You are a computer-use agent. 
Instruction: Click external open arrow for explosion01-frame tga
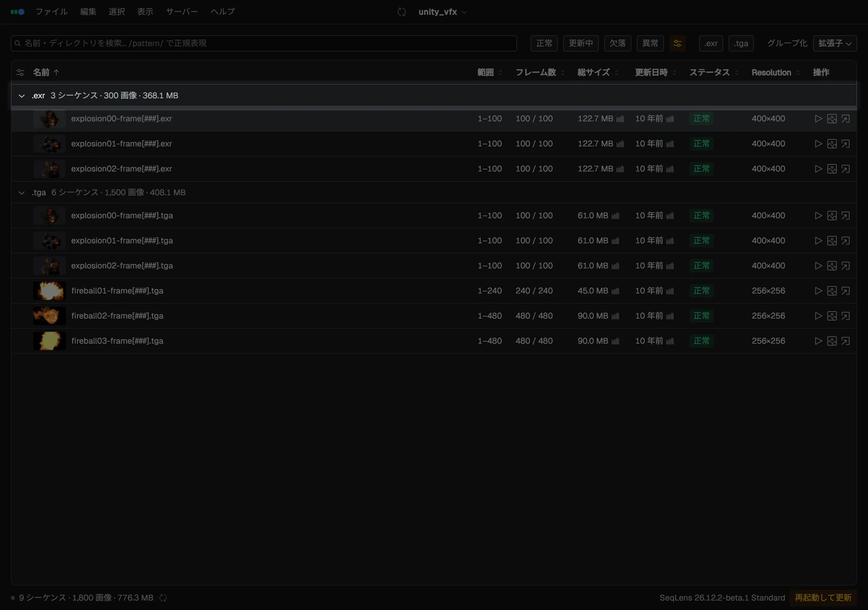pyautogui.click(x=845, y=240)
